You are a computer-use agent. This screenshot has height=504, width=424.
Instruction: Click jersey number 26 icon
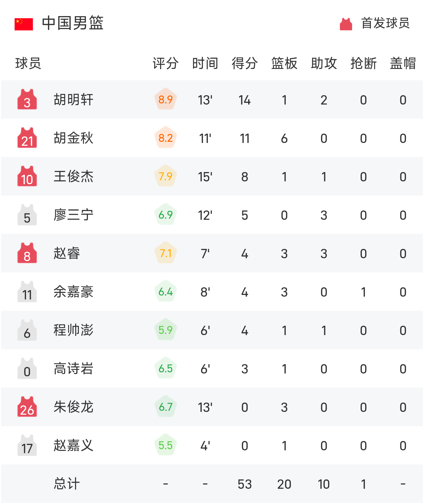click(27, 407)
